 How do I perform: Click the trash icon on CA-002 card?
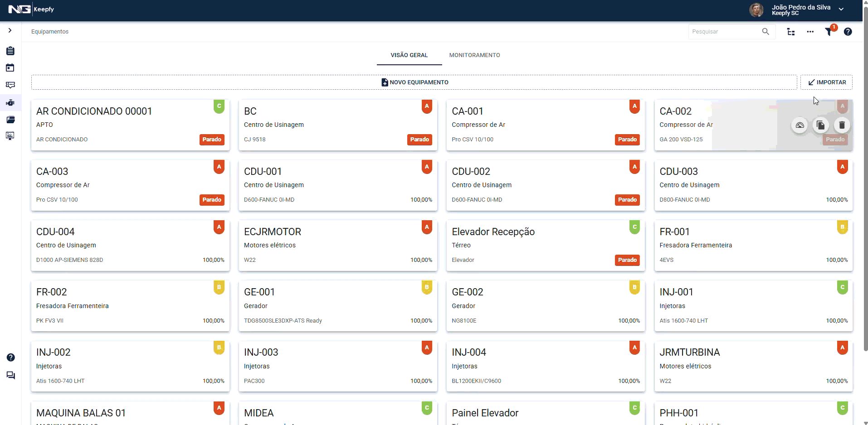[842, 125]
